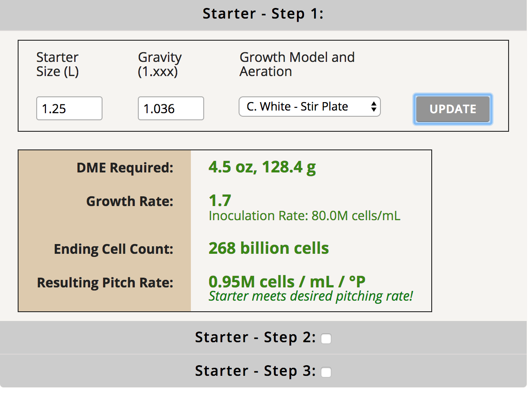Expand the Starter - Step 2 section title
This screenshot has height=405, width=532.
tap(255, 337)
